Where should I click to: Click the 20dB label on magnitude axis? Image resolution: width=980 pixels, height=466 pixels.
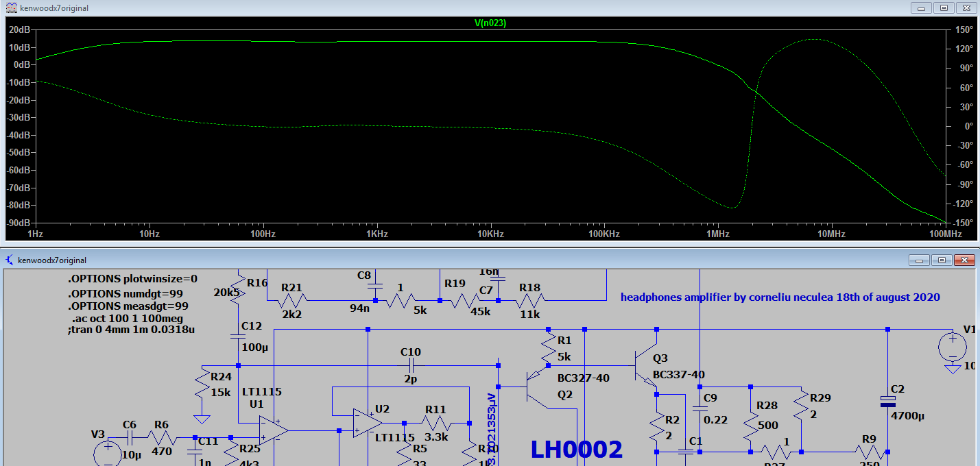click(x=19, y=29)
